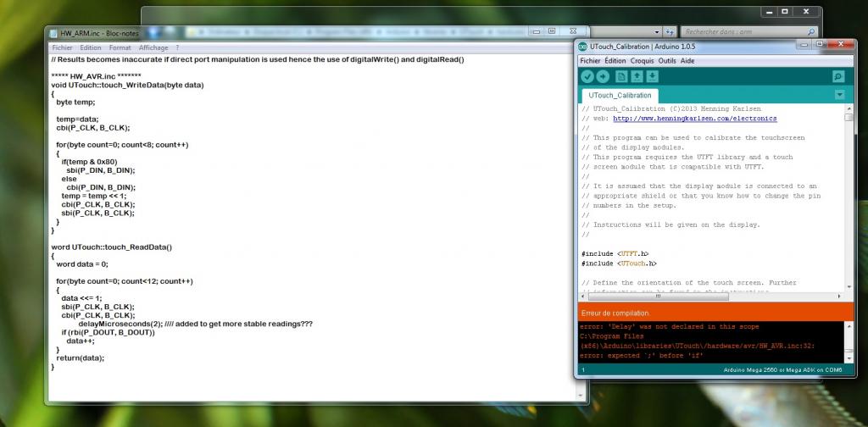Click the Explorer search magnifier icon
Viewport: 868px width, 427px height.
pos(811,32)
